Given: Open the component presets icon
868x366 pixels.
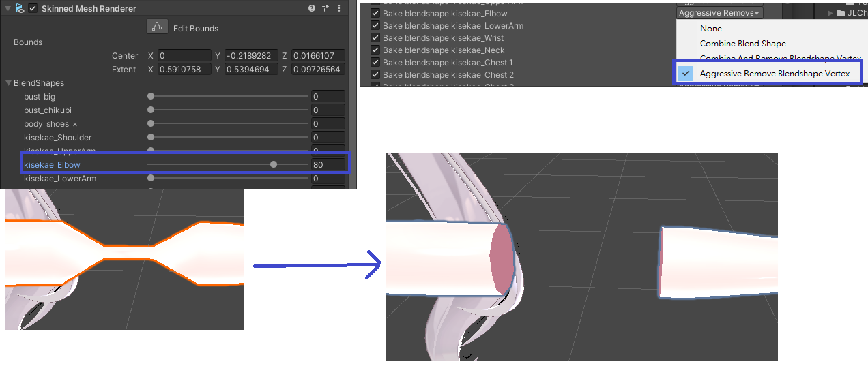Looking at the screenshot, I should (325, 9).
